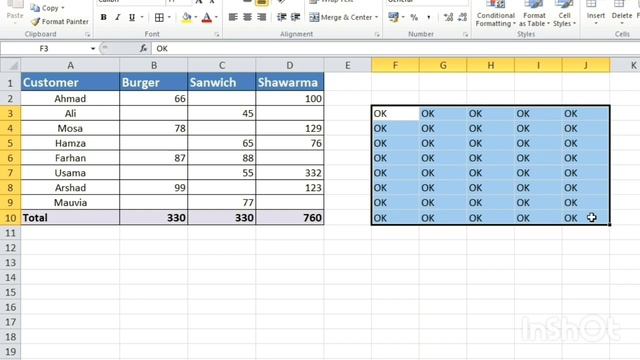Screen dimensions: 640x360
Task: Click Name Box showing F3
Action: pyautogui.click(x=45, y=49)
